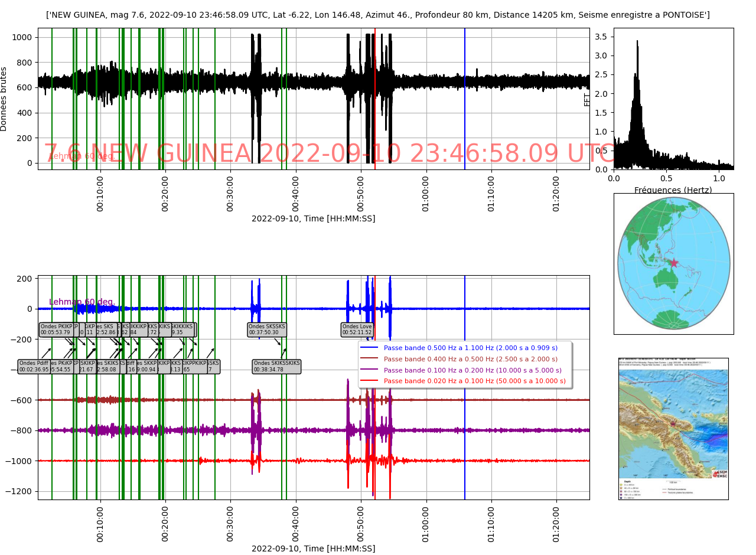Image resolution: width=756 pixels, height=555 pixels.
Task: Select legend entry 'Passe bande 0.500 Hz a 1.100 Hz'
Action: (470, 348)
